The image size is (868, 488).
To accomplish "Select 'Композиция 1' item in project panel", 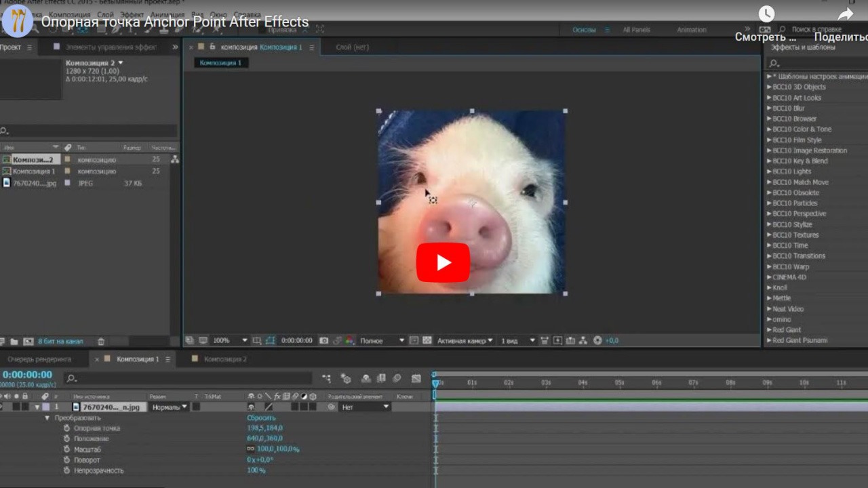I will click(x=34, y=171).
